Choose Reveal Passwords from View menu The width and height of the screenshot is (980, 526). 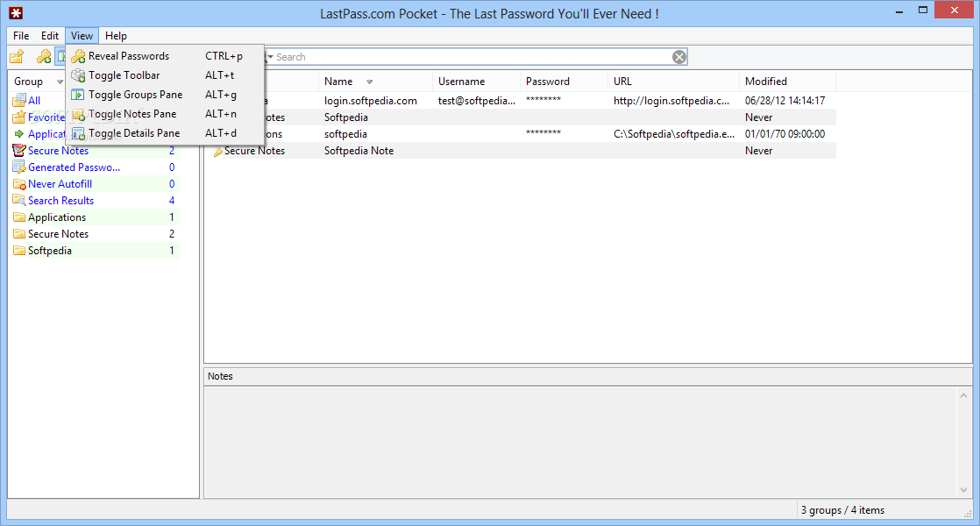[165, 56]
